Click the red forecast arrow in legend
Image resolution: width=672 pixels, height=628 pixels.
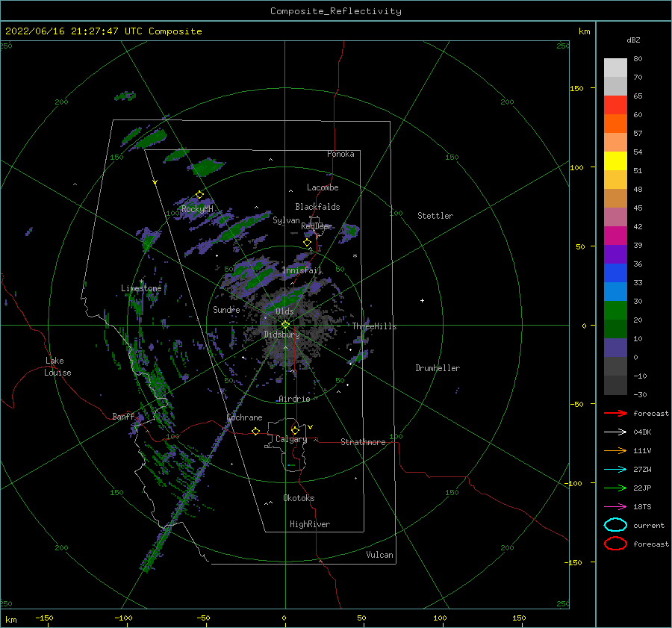tap(615, 413)
